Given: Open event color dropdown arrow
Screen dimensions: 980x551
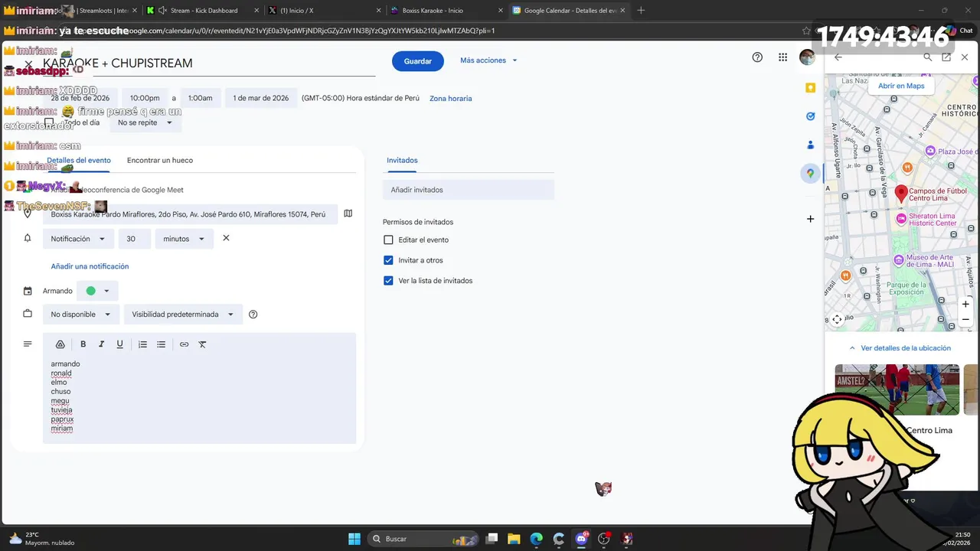Looking at the screenshot, I should click(106, 291).
